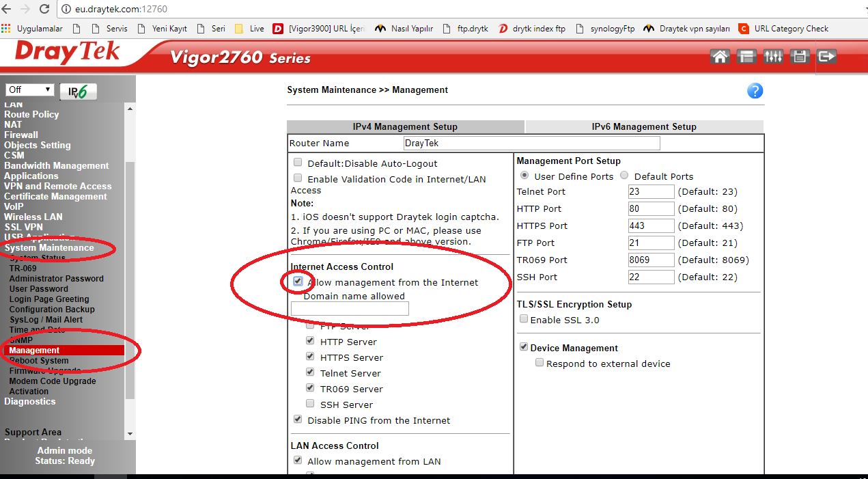Click the Home icon in header

[x=720, y=57]
